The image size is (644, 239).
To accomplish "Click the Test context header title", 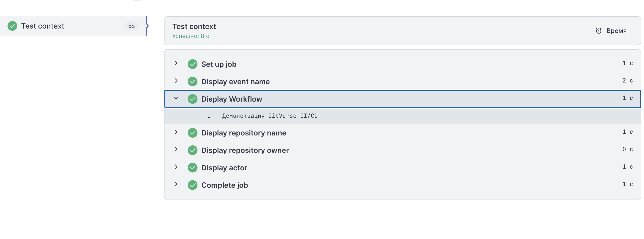I will (194, 26).
